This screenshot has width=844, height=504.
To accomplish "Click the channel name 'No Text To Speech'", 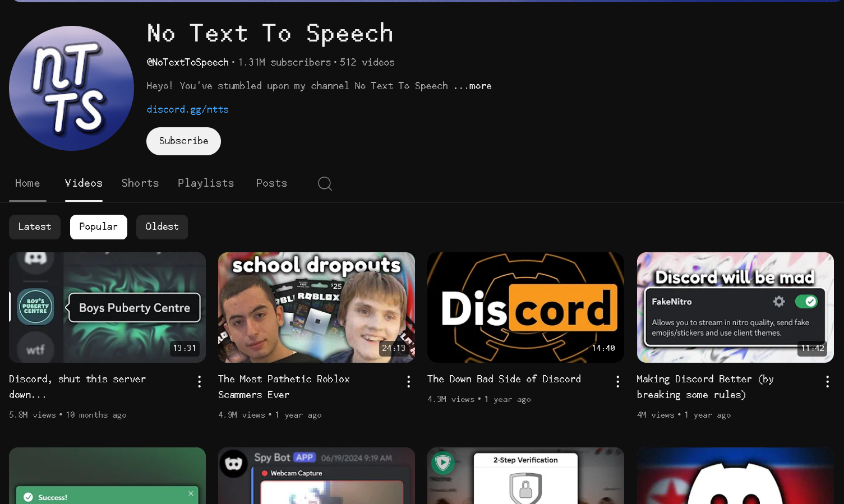I will (270, 34).
